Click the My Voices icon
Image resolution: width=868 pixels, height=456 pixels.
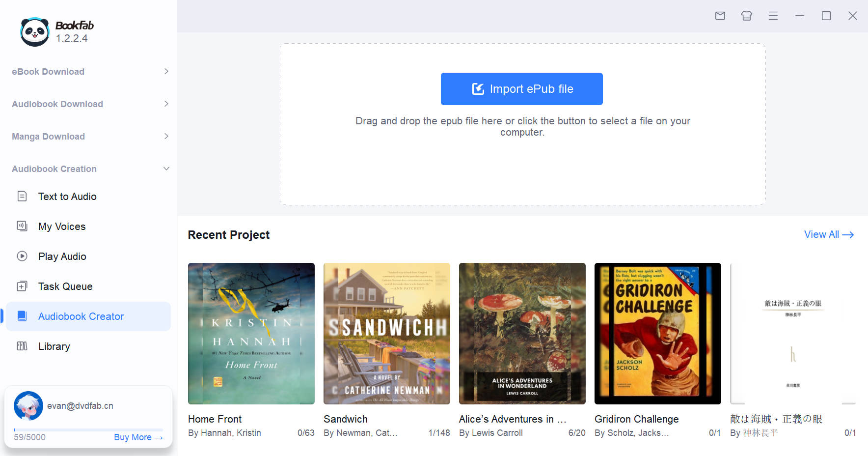[x=22, y=227]
